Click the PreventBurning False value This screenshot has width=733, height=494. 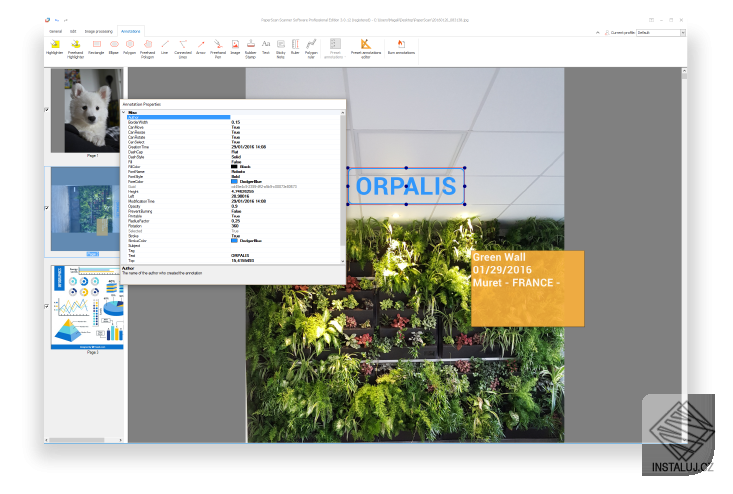pyautogui.click(x=236, y=211)
